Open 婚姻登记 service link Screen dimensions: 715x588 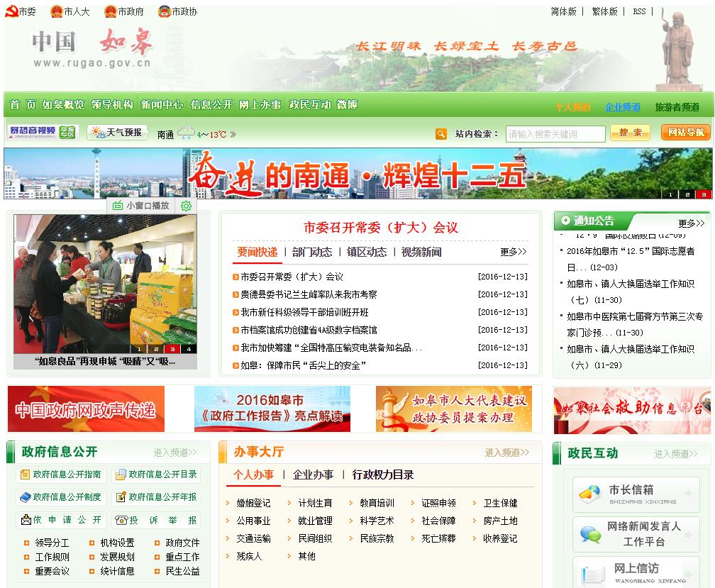click(x=253, y=503)
